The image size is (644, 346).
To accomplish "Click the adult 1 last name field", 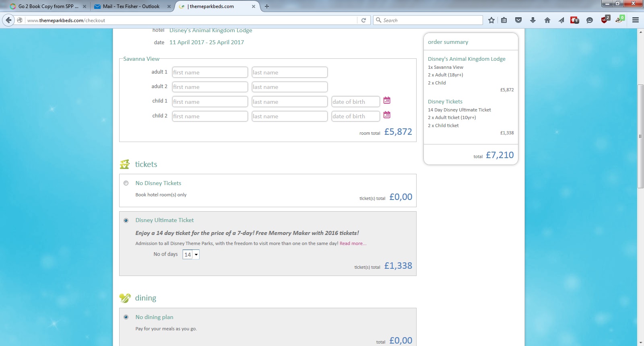I will tap(290, 72).
